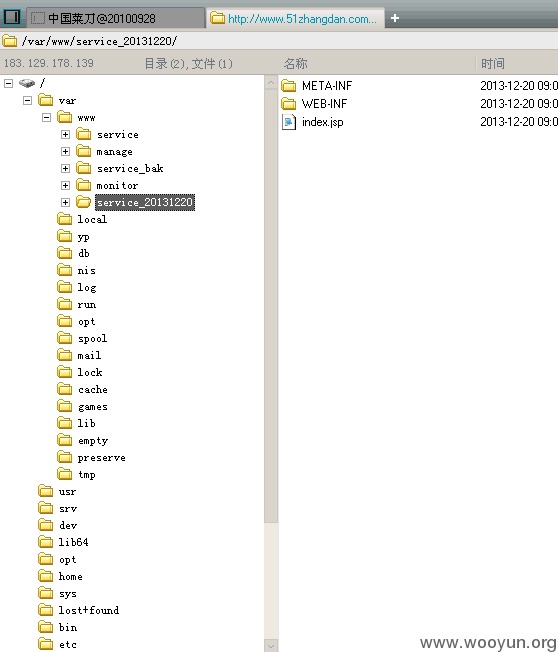
Task: Expand the monitor folder node
Action: click(65, 185)
